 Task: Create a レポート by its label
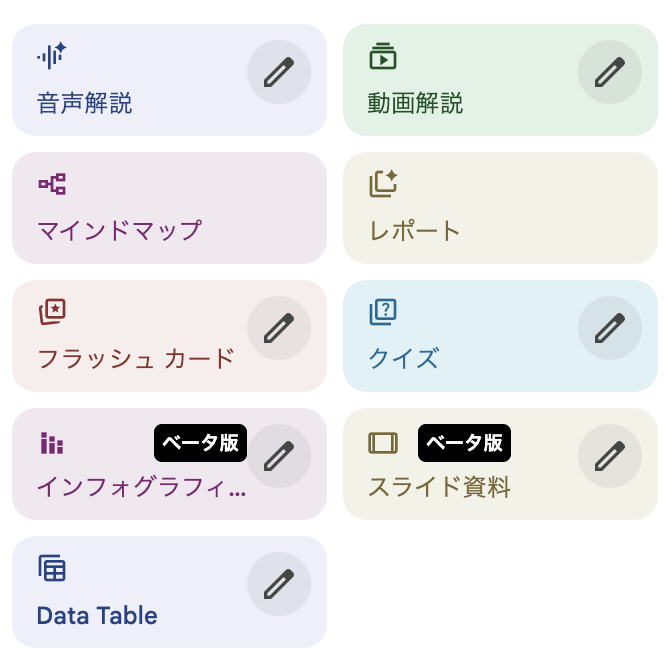(415, 231)
